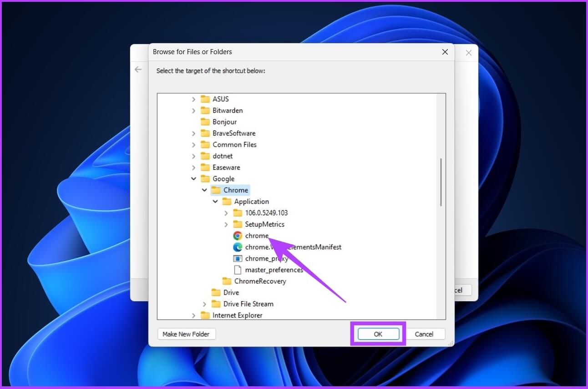588x389 pixels.
Task: Click the open Chrome folder icon
Action: click(216, 190)
